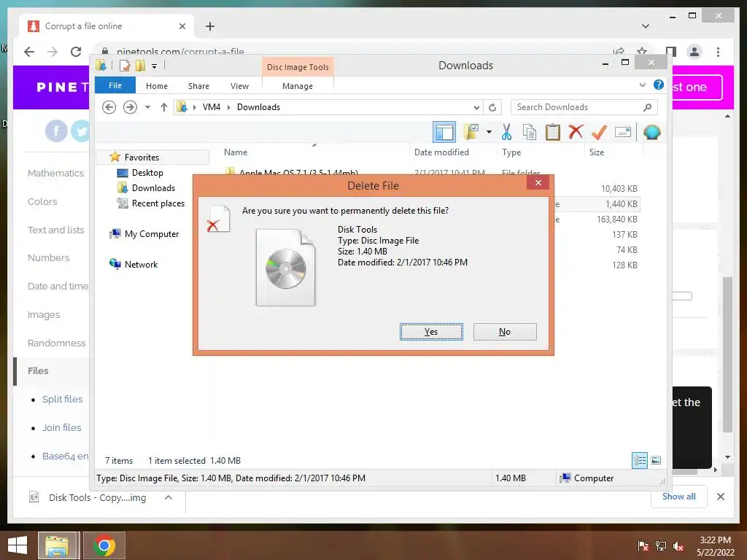The height and width of the screenshot is (560, 747).
Task: Select Desktop in the navigation pane
Action: (x=147, y=172)
